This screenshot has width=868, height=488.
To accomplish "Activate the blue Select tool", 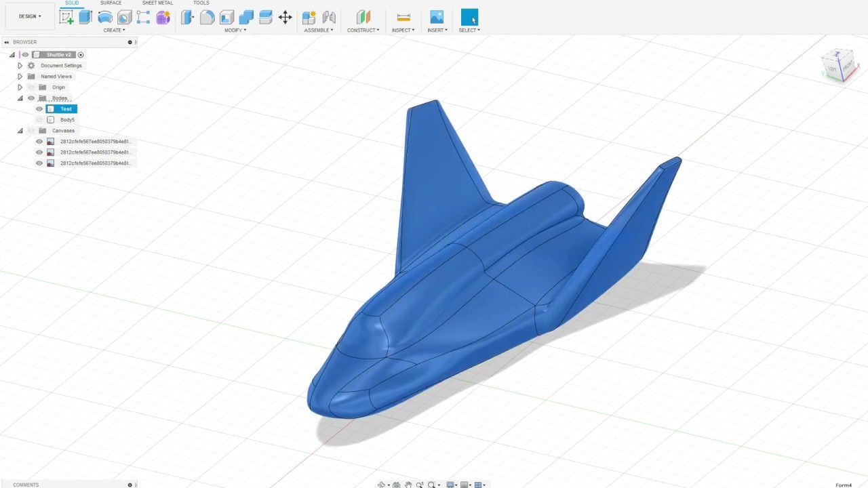I will (469, 18).
